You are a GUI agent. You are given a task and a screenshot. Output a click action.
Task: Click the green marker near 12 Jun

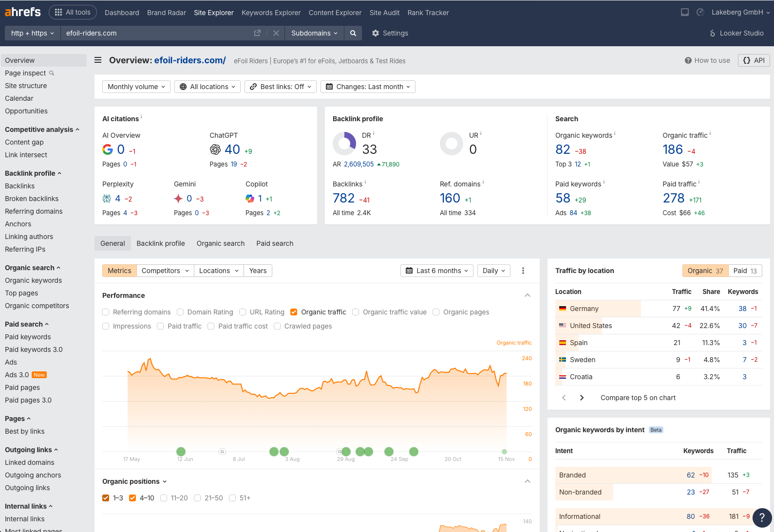click(x=181, y=452)
